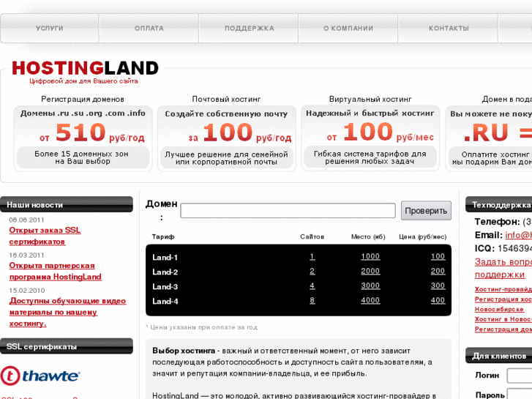This screenshot has height=399, width=532.
Task: Open news link Открыт заказ SSL сертификатов
Action: pos(45,236)
